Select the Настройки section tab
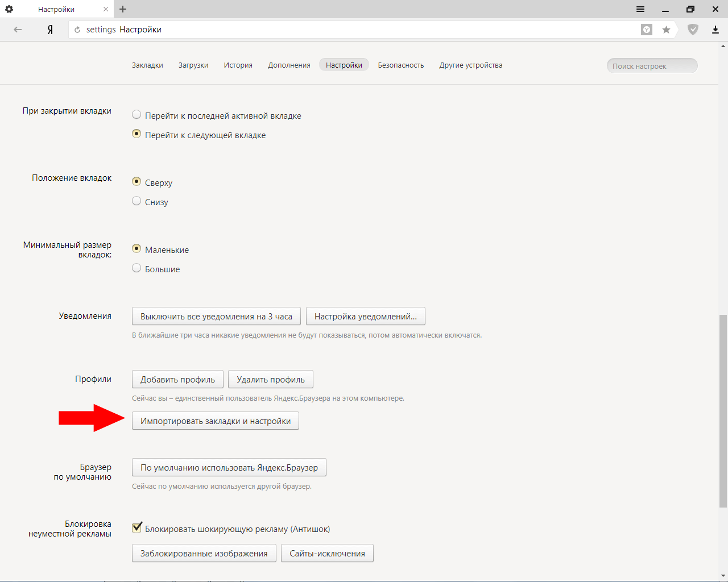Screen dimensions: 728x582 click(344, 65)
